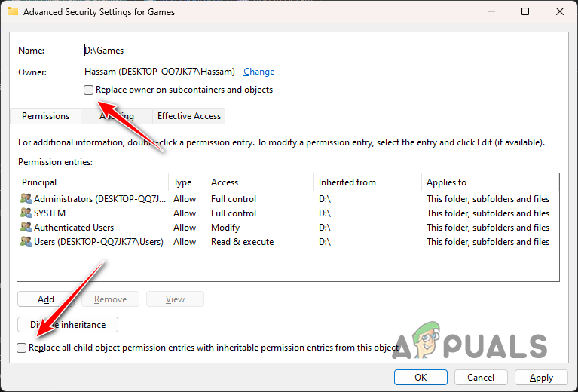The height and width of the screenshot is (392, 578).
Task: Click the Access column header
Action: [260, 182]
